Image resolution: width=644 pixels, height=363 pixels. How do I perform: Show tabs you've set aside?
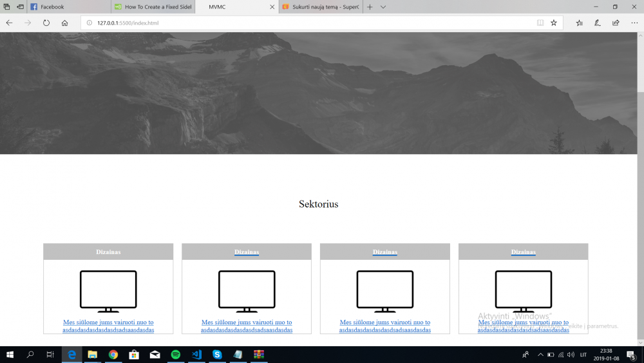pos(6,7)
